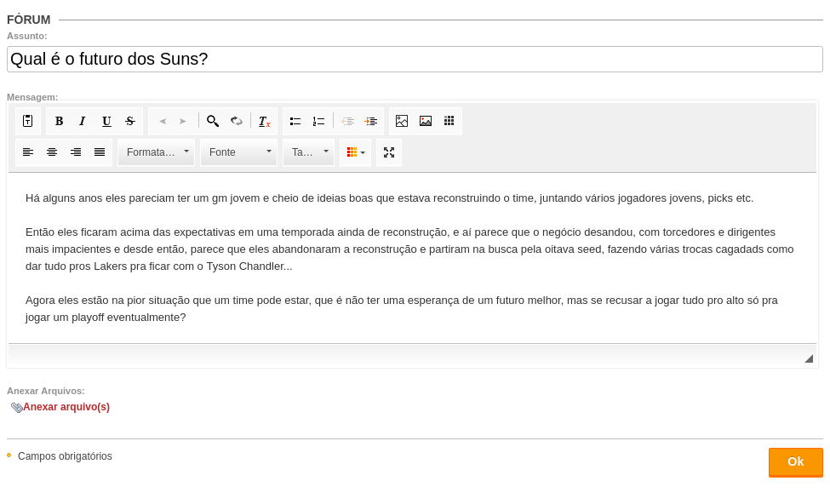
Task: Align text to the right
Action: click(x=76, y=152)
